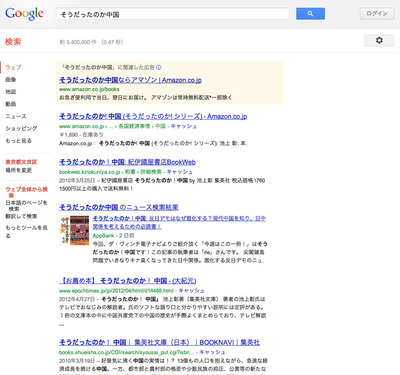
Task: Select the 画像 search category
Action: point(11,79)
